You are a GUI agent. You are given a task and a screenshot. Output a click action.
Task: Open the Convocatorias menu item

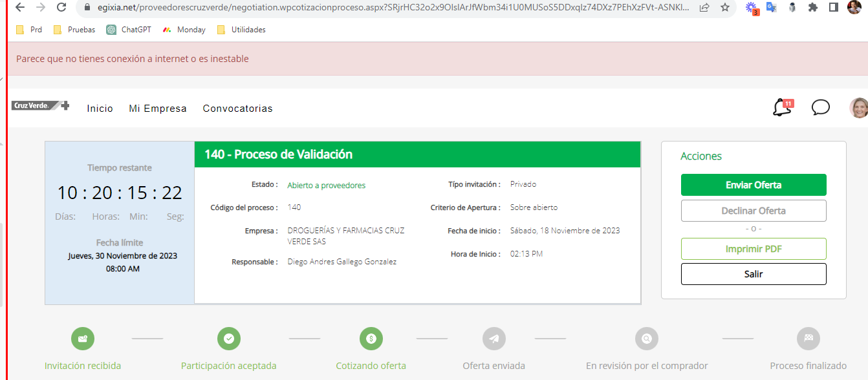pyautogui.click(x=237, y=109)
